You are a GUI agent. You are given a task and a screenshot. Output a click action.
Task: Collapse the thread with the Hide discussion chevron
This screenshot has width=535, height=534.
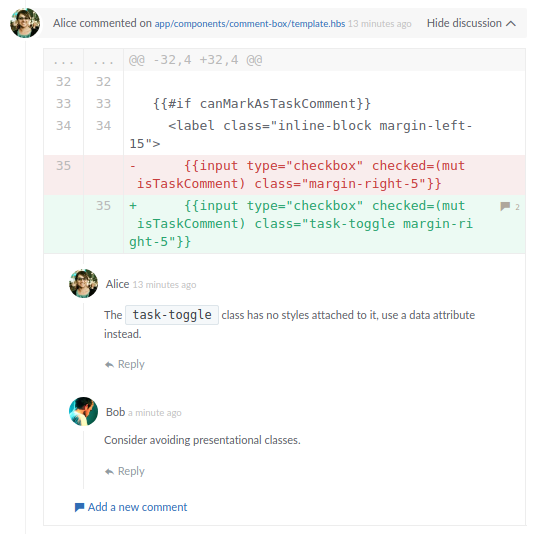[511, 24]
